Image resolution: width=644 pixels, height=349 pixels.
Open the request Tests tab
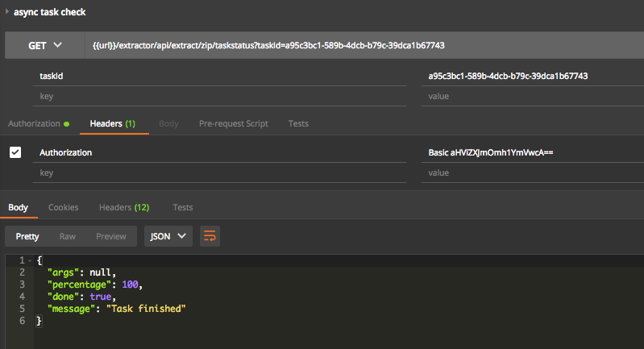pos(298,123)
